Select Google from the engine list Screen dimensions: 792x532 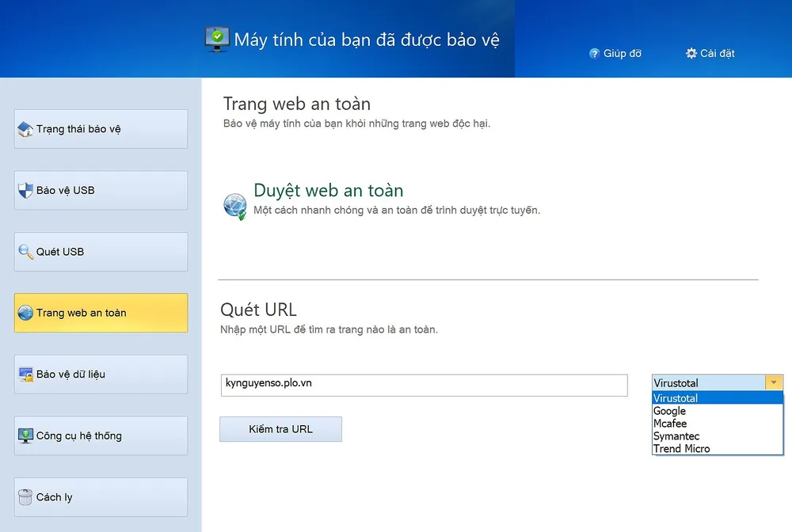[x=669, y=411]
